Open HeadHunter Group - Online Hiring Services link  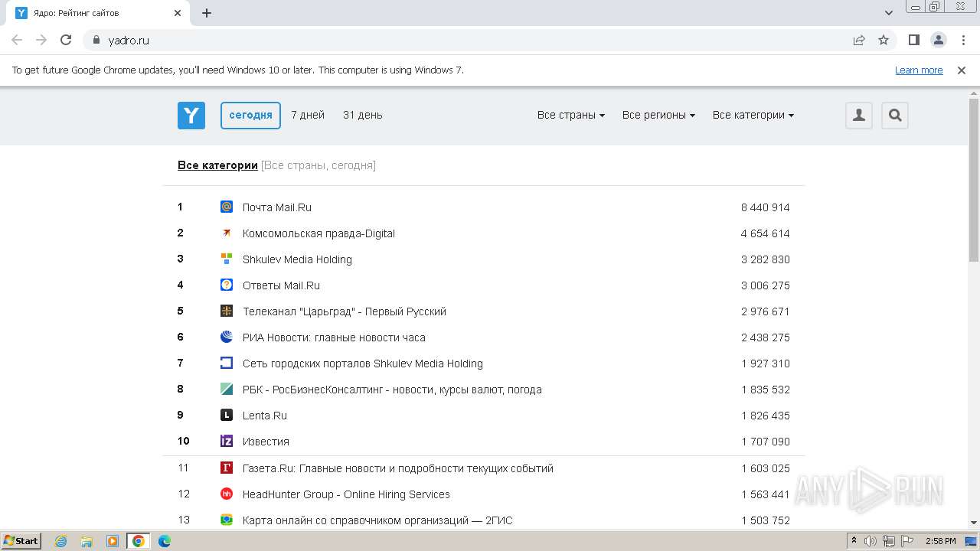pos(346,494)
